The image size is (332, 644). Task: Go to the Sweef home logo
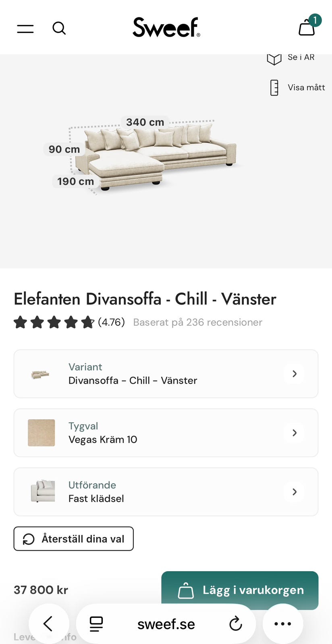click(166, 27)
